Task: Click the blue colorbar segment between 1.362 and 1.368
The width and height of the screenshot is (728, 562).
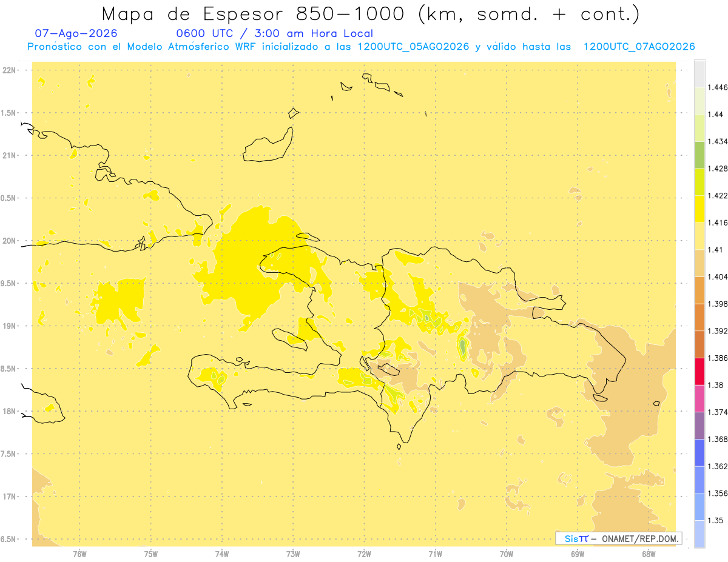Action: (x=699, y=452)
